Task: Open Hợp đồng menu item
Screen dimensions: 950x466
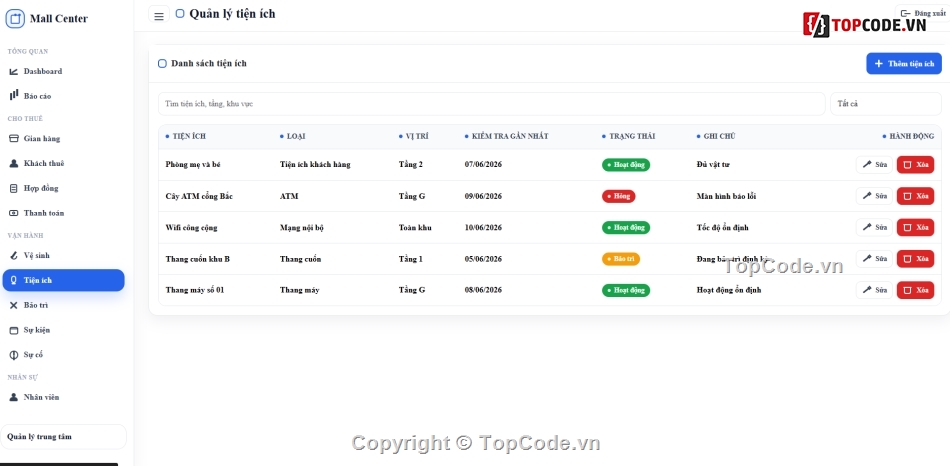Action: (64, 188)
